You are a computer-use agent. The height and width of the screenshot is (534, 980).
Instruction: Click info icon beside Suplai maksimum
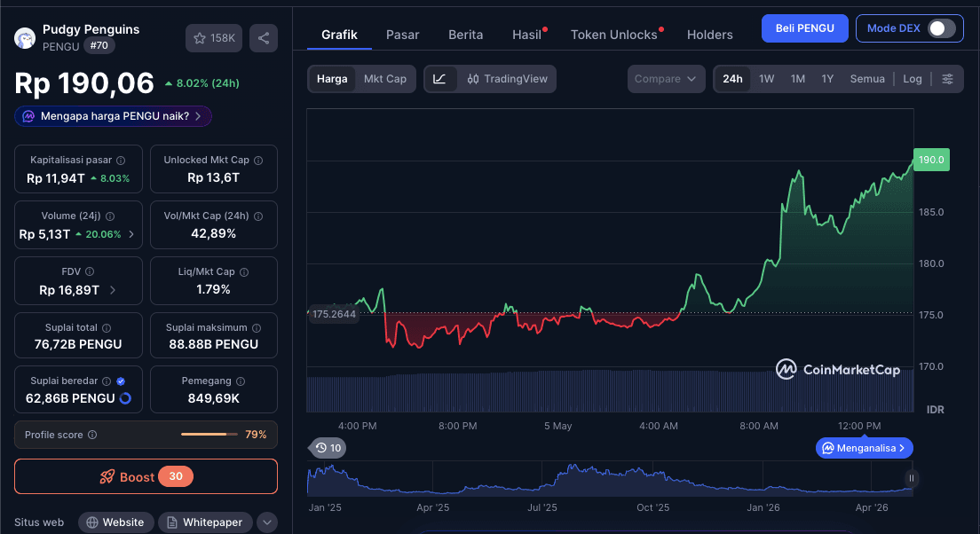coord(257,328)
